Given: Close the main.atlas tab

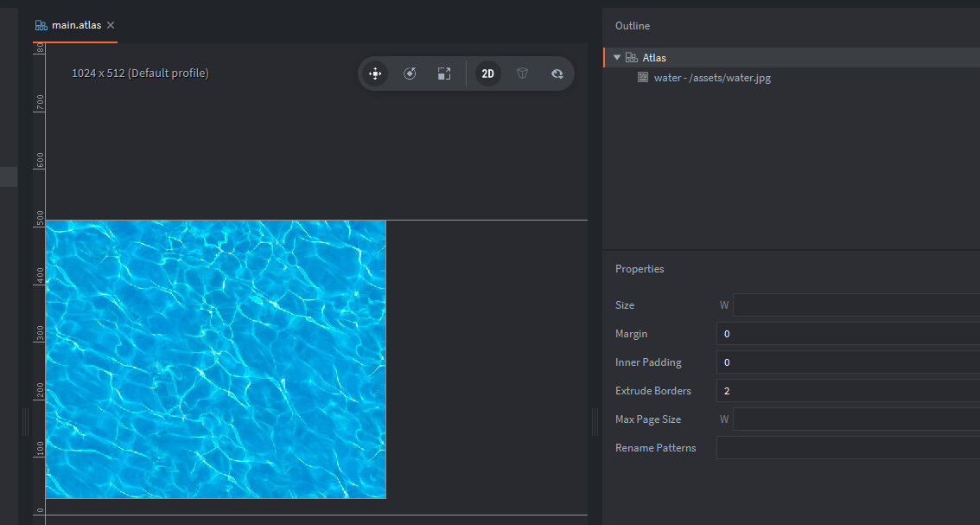Looking at the screenshot, I should pyautogui.click(x=111, y=25).
